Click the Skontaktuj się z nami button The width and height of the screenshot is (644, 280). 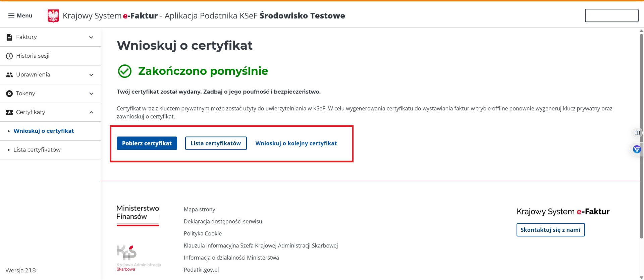(550, 230)
